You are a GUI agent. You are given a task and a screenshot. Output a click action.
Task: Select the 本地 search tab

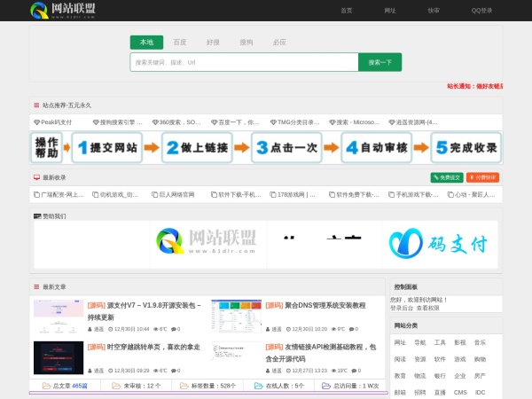146,42
